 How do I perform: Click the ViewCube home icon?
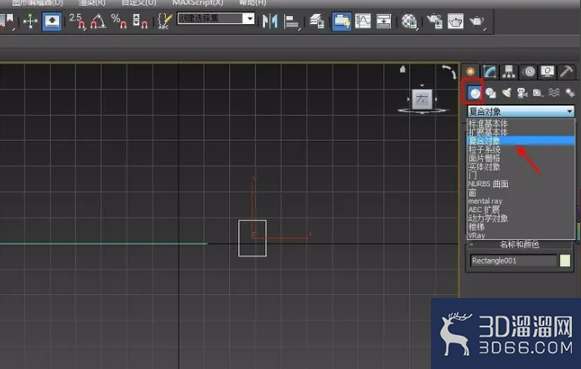pyautogui.click(x=402, y=69)
